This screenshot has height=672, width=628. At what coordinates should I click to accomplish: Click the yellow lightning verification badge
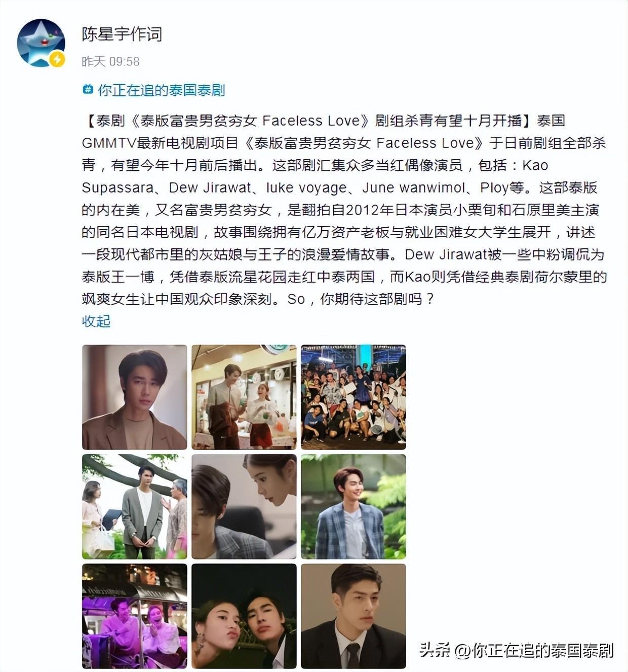[57, 59]
